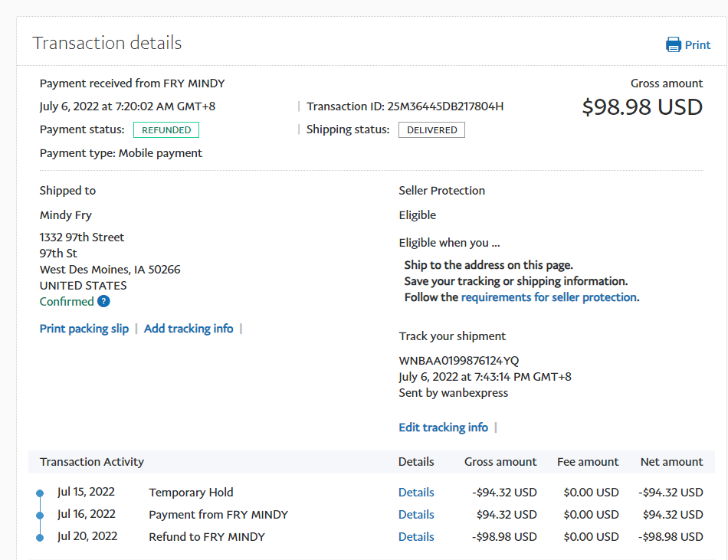Click the green Confirmed address label
The height and width of the screenshot is (560, 728).
point(67,302)
